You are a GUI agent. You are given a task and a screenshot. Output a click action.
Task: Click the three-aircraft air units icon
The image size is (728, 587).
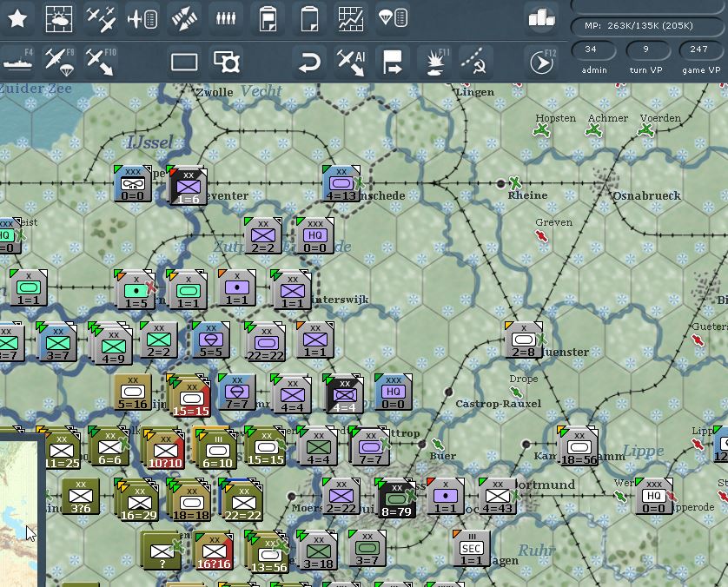click(x=101, y=18)
